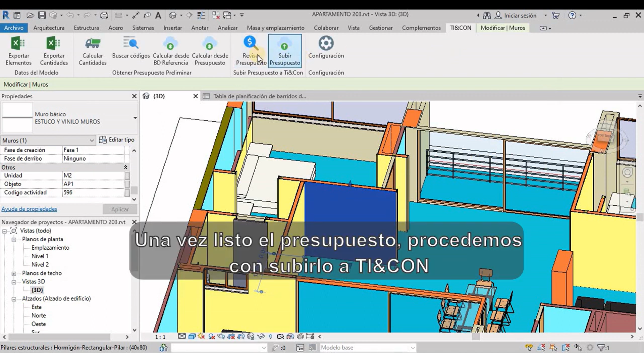The height and width of the screenshot is (353, 644).
Task: Click the Aplicar button
Action: (x=120, y=209)
